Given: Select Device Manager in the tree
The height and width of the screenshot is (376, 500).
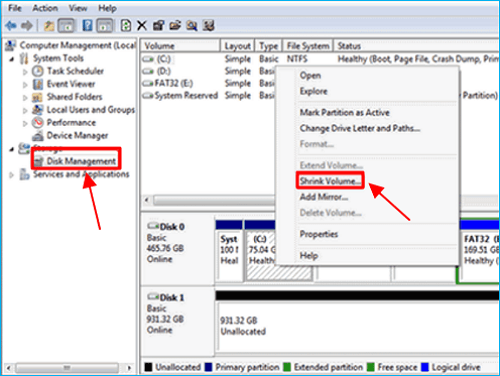Looking at the screenshot, I should [x=77, y=136].
